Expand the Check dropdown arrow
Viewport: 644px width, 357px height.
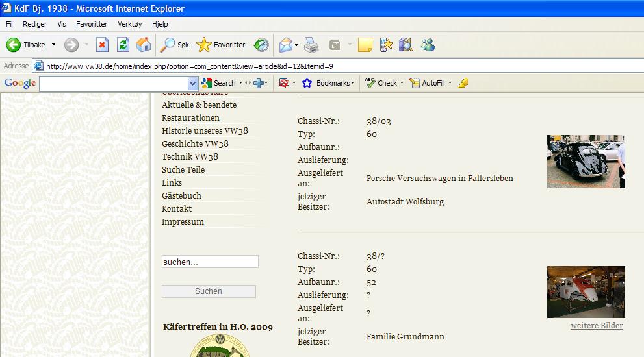tap(402, 83)
